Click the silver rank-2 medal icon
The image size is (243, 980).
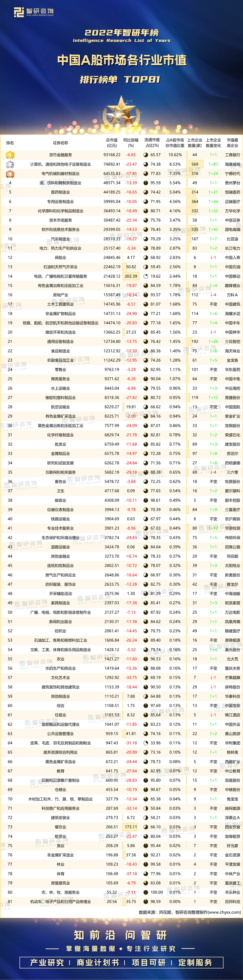tap(10, 164)
